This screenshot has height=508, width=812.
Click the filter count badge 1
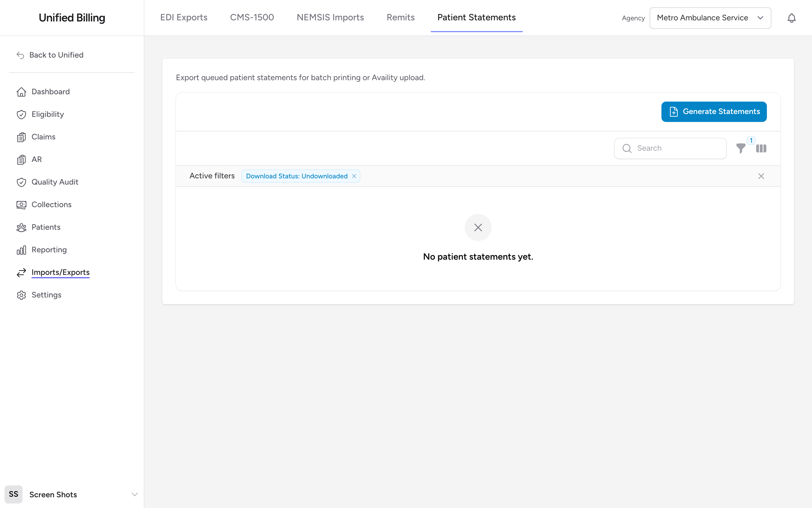click(751, 141)
